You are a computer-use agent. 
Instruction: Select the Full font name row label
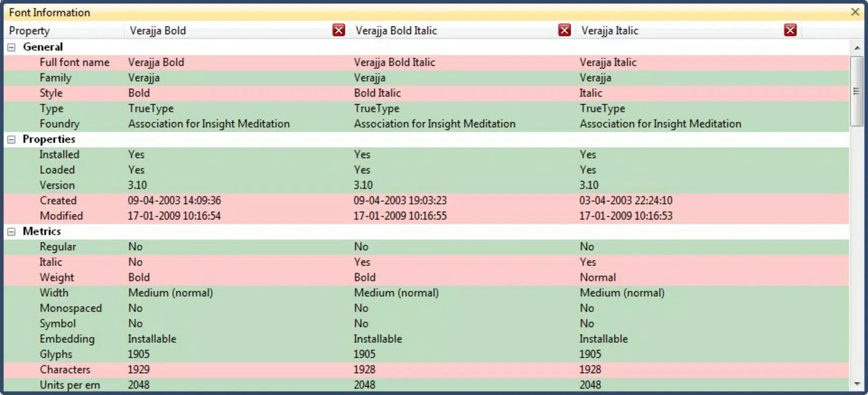click(75, 62)
